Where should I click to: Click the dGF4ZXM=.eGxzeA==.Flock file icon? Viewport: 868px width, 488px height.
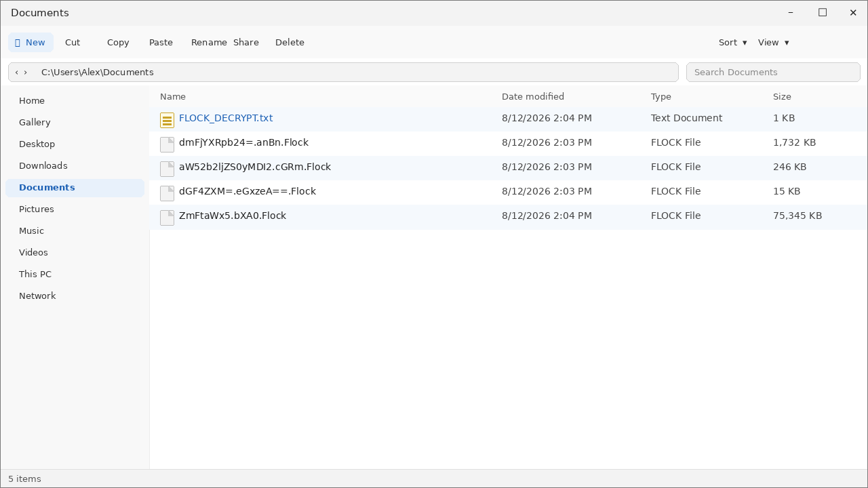click(167, 193)
